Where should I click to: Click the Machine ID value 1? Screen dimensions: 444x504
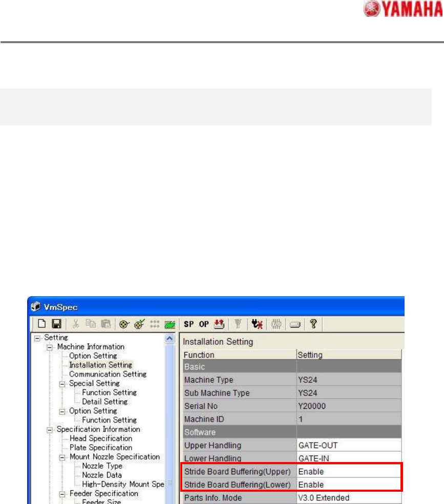(x=349, y=419)
